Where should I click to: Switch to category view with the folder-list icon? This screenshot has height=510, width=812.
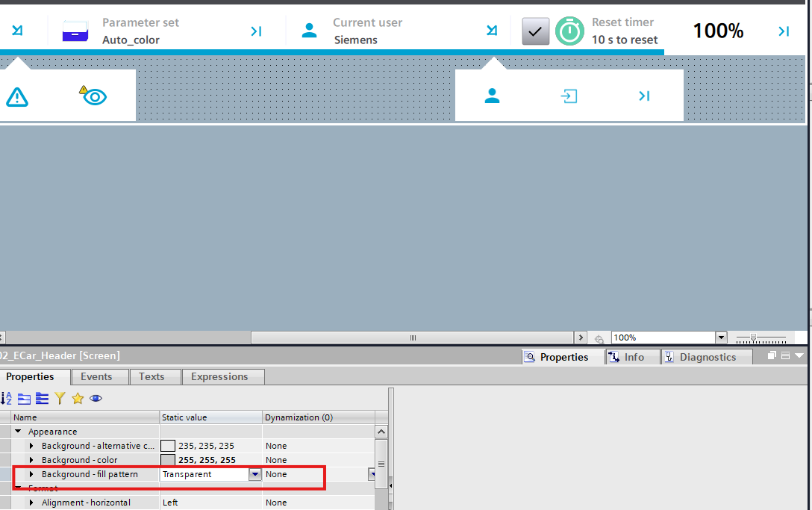pyautogui.click(x=25, y=399)
